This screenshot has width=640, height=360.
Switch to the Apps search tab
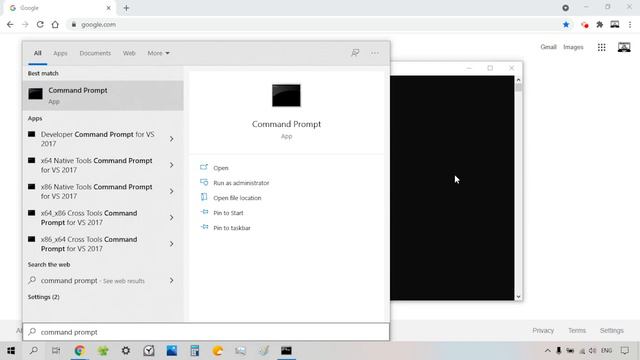point(60,53)
